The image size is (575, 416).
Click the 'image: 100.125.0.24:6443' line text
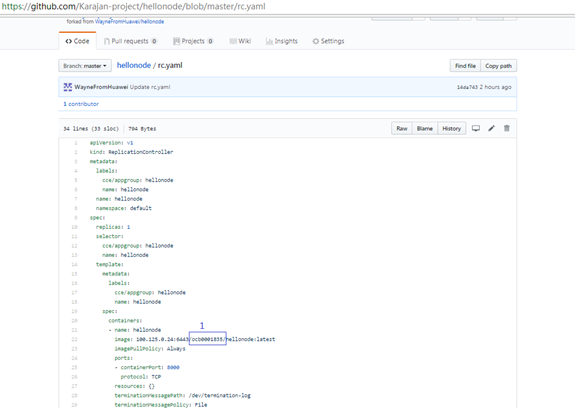coord(195,339)
